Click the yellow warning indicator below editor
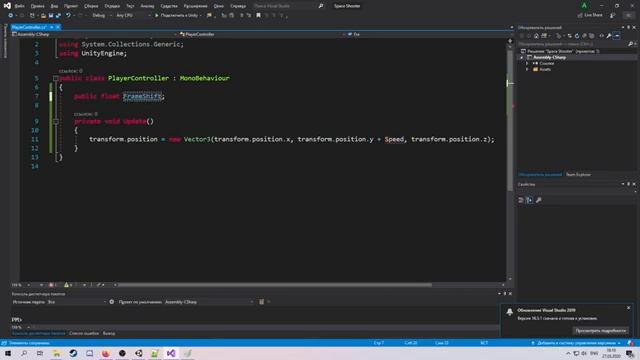Image resolution: width=640 pixels, height=360 pixels. [x=68, y=285]
